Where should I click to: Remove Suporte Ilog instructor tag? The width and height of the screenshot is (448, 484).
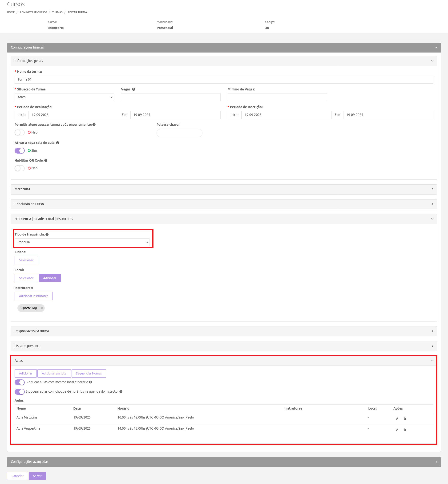pyautogui.click(x=42, y=308)
